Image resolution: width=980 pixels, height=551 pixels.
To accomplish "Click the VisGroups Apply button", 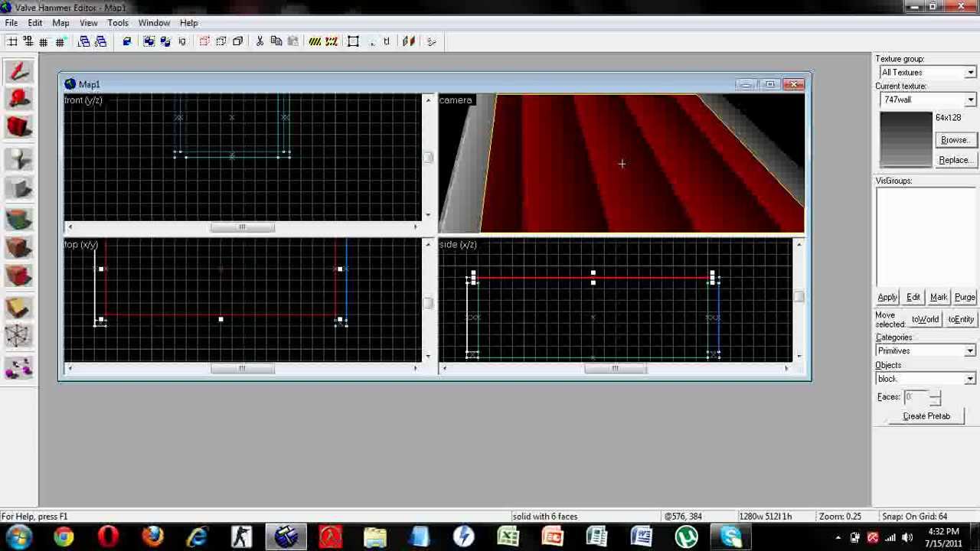I will pos(887,297).
